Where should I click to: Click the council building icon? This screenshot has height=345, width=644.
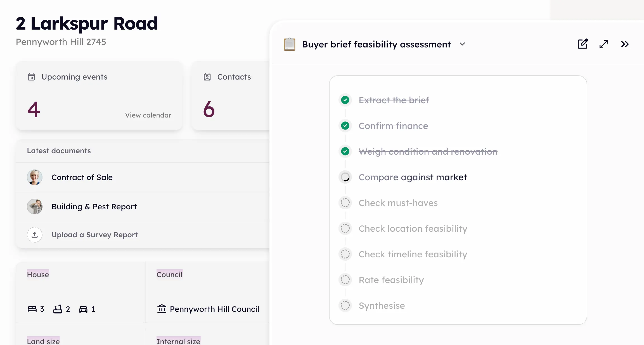point(162,309)
